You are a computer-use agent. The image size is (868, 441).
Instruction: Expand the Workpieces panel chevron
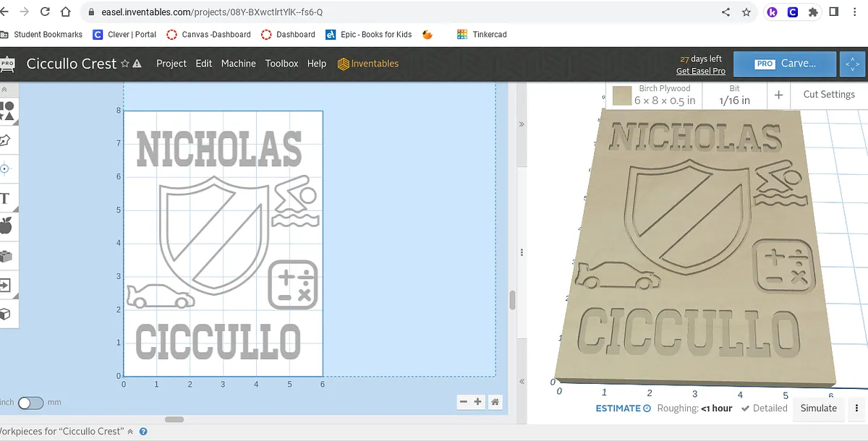click(130, 432)
